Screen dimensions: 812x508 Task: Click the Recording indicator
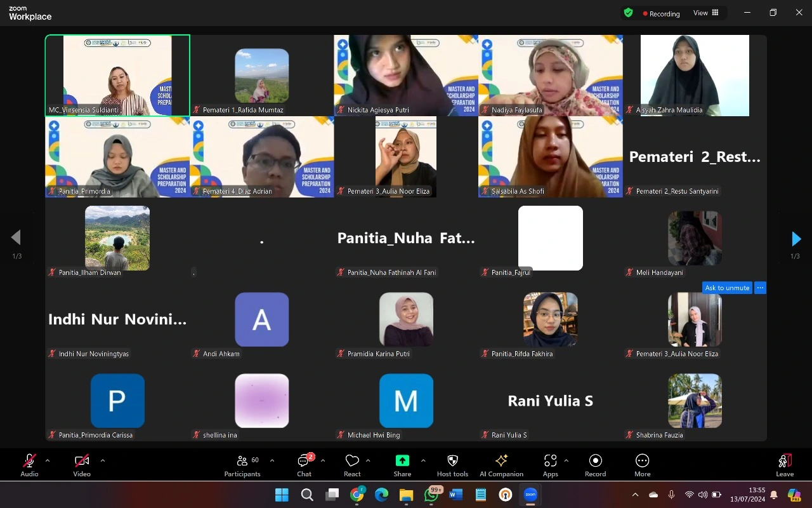click(661, 13)
